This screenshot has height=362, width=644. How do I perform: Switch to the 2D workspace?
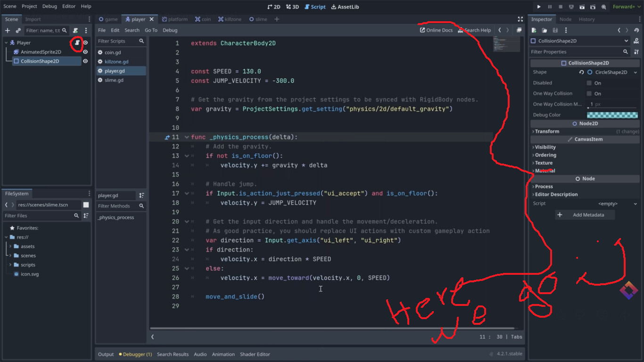click(x=273, y=7)
